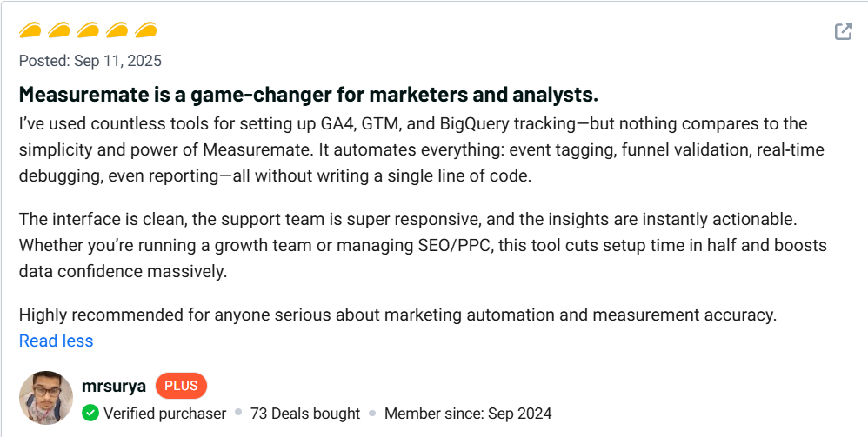
Task: Click the Posted: Sep 11, 2025 date
Action: pyautogui.click(x=90, y=61)
